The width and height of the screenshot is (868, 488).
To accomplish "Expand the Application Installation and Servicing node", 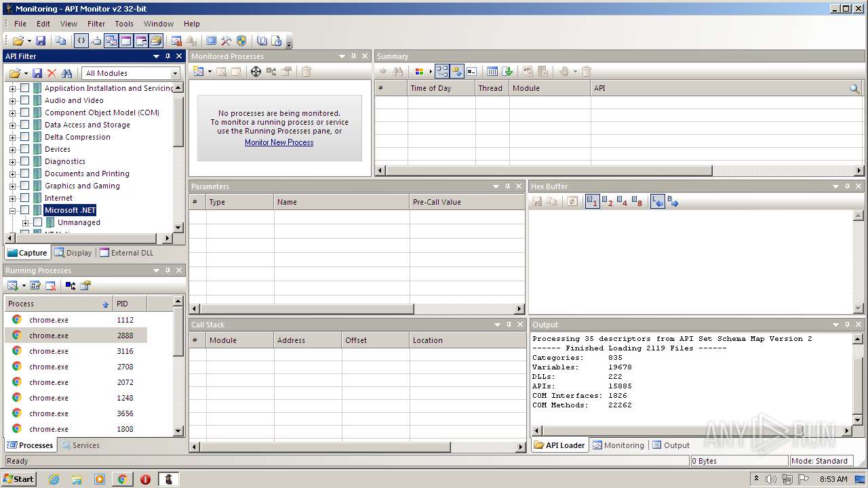I will pos(12,88).
